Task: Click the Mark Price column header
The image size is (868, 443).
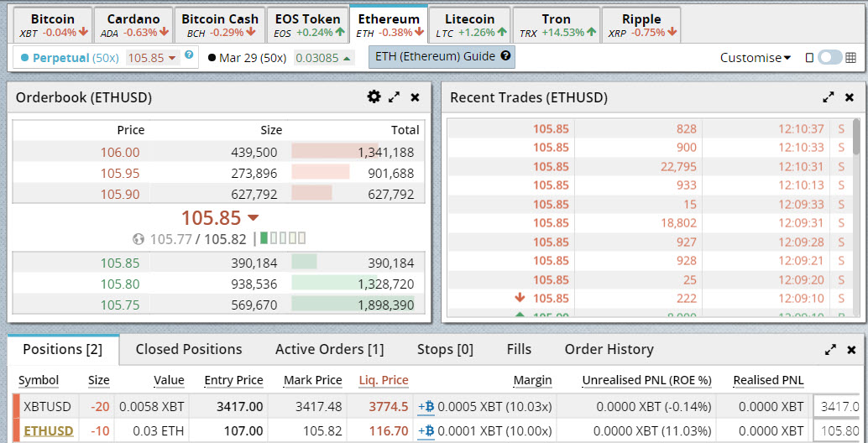Action: click(x=313, y=380)
